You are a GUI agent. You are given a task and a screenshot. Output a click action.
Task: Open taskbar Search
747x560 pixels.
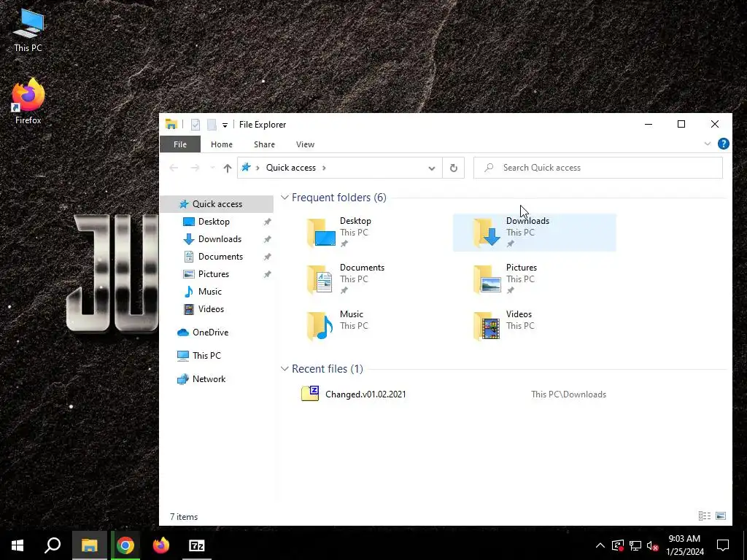coord(53,545)
